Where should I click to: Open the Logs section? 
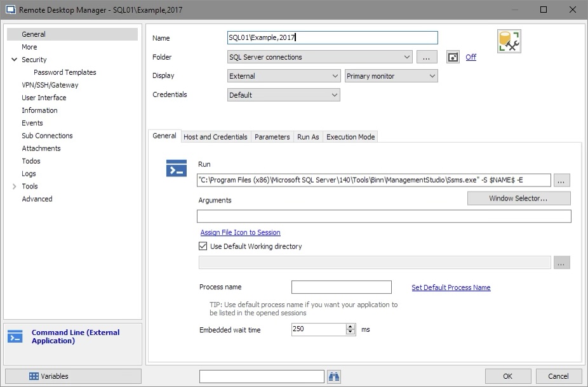click(x=29, y=173)
